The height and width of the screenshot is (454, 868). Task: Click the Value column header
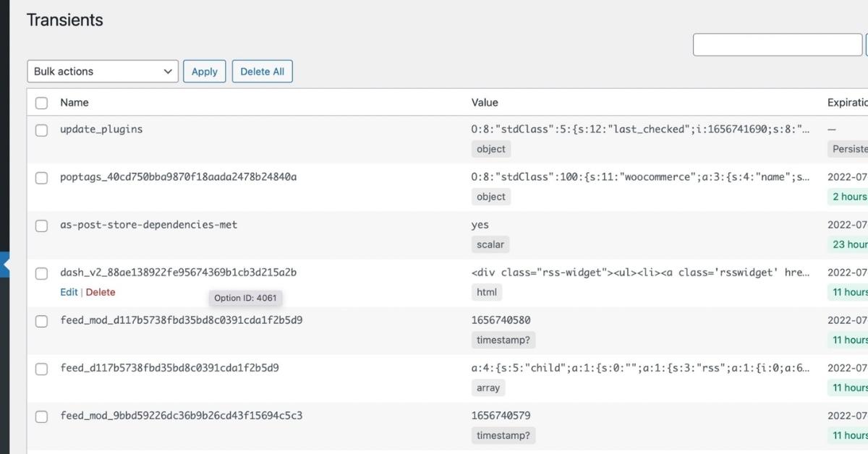[x=485, y=103]
